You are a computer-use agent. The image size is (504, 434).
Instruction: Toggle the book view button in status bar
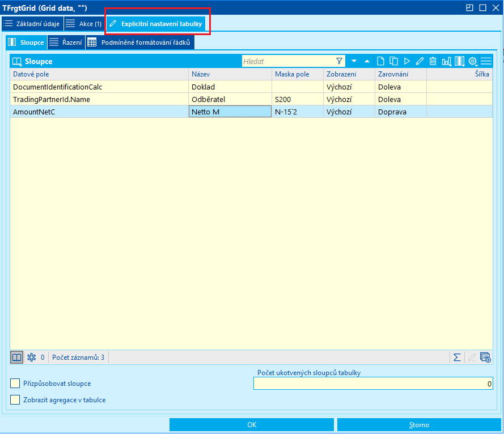(x=16, y=357)
